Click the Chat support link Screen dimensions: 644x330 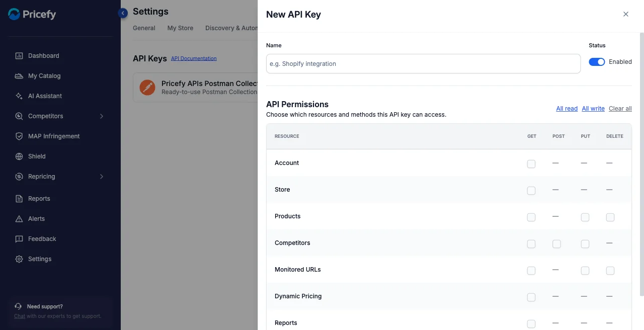pyautogui.click(x=20, y=316)
